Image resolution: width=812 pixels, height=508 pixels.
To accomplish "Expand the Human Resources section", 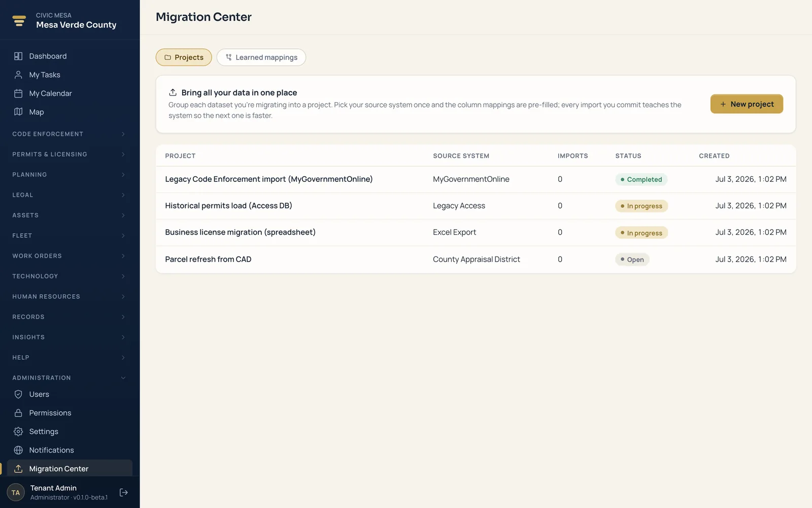I will 70,297.
